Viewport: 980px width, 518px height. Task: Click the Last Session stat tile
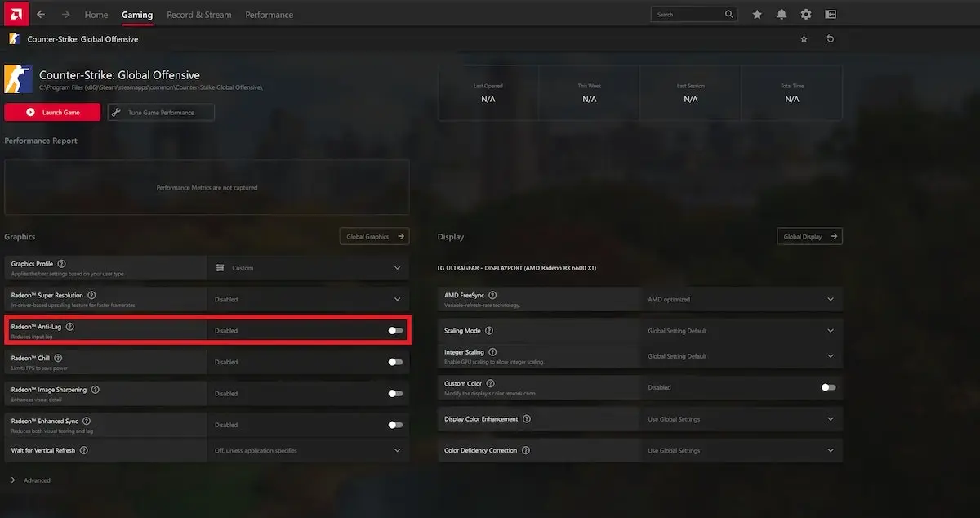691,93
